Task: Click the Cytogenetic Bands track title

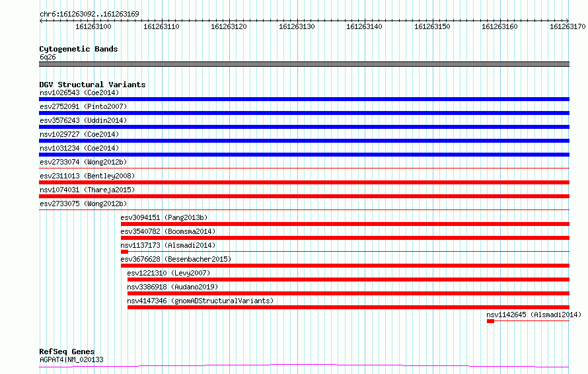Action: pos(79,49)
